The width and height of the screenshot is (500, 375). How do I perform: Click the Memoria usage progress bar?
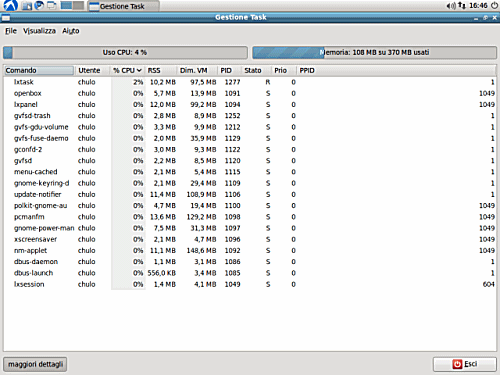click(374, 53)
